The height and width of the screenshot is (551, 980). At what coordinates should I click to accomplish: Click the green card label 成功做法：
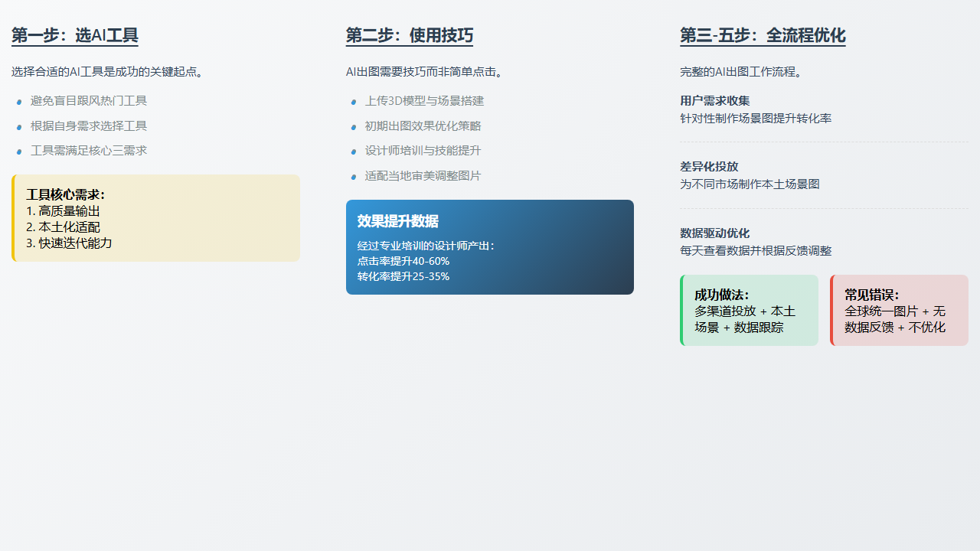tap(722, 295)
